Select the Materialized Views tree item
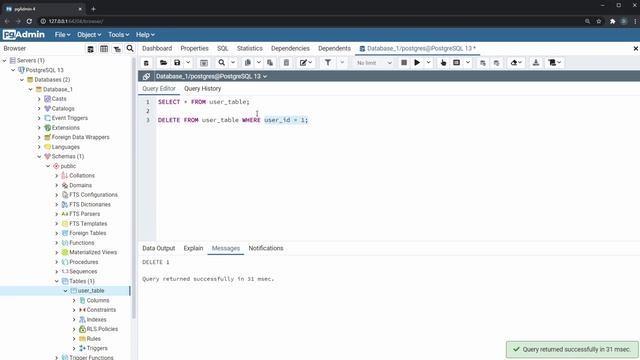Image resolution: width=640 pixels, height=360 pixels. [x=93, y=252]
